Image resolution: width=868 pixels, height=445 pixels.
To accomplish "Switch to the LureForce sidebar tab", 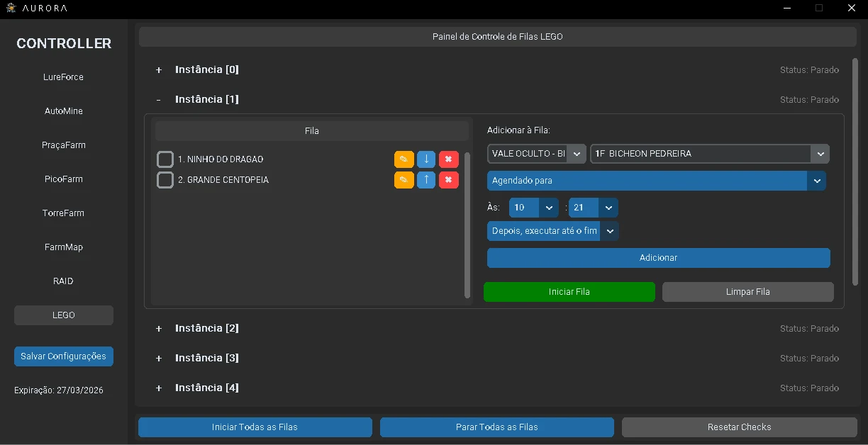I will click(x=63, y=77).
